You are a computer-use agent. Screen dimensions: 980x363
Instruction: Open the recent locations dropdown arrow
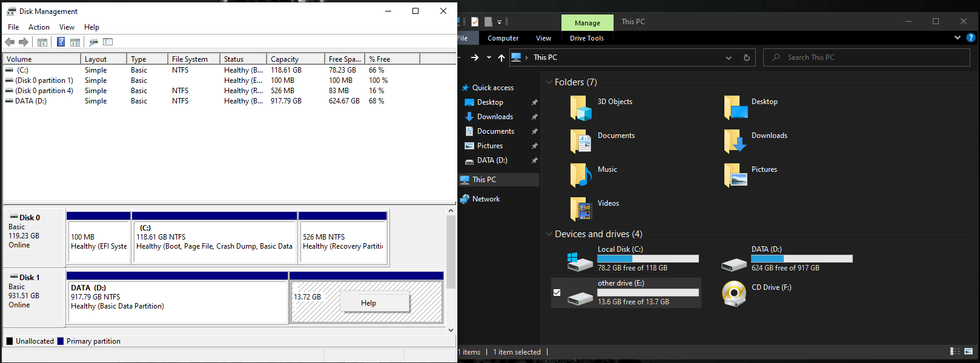[x=488, y=57]
